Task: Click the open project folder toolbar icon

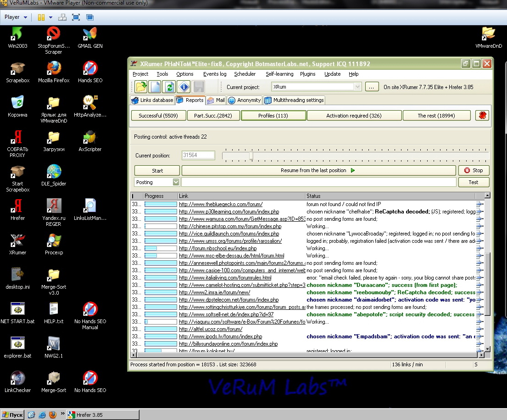Action: click(x=140, y=86)
